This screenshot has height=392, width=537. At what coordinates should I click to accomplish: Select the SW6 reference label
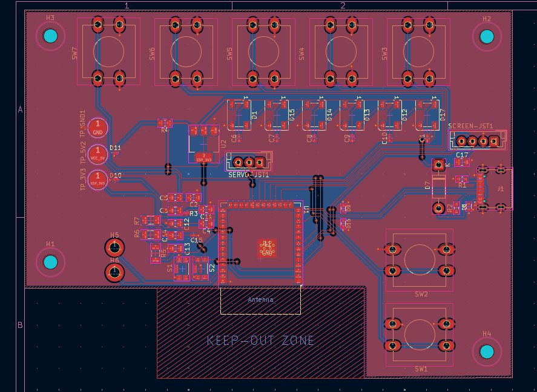click(x=152, y=54)
